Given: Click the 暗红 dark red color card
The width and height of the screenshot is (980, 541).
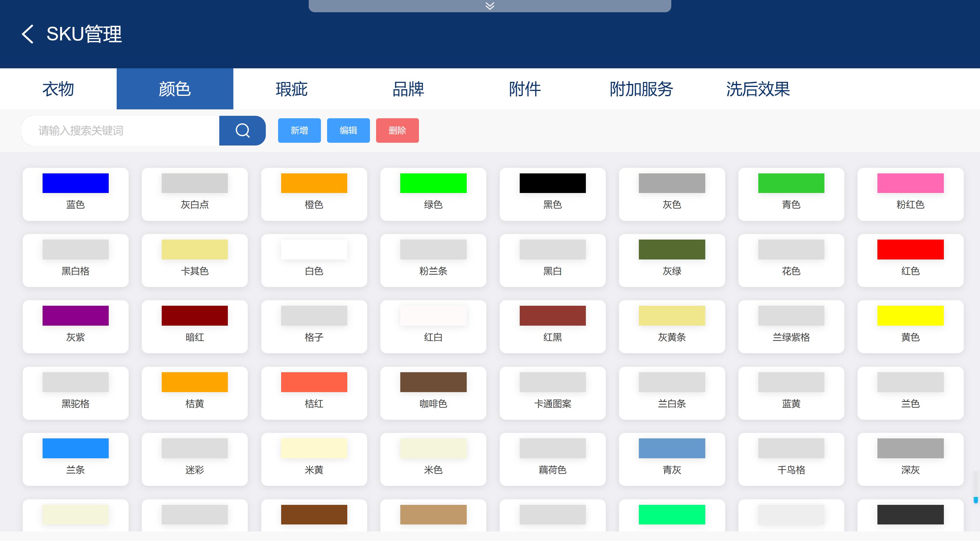Looking at the screenshot, I should click(194, 327).
